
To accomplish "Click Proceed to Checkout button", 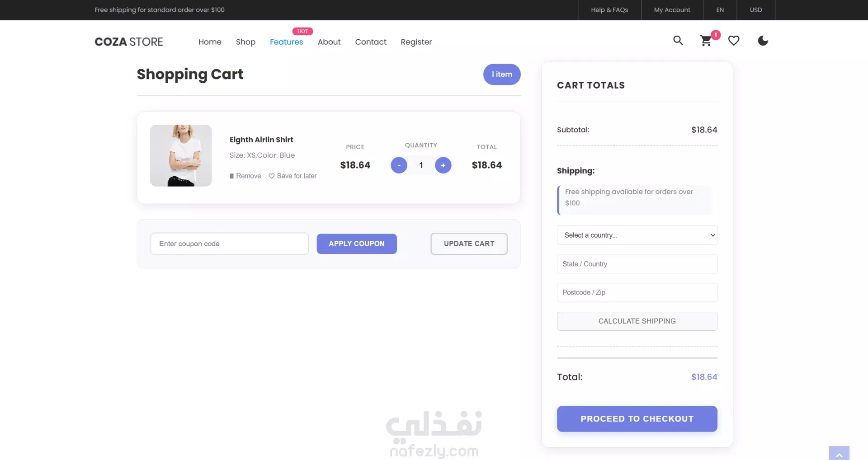I will point(637,419).
